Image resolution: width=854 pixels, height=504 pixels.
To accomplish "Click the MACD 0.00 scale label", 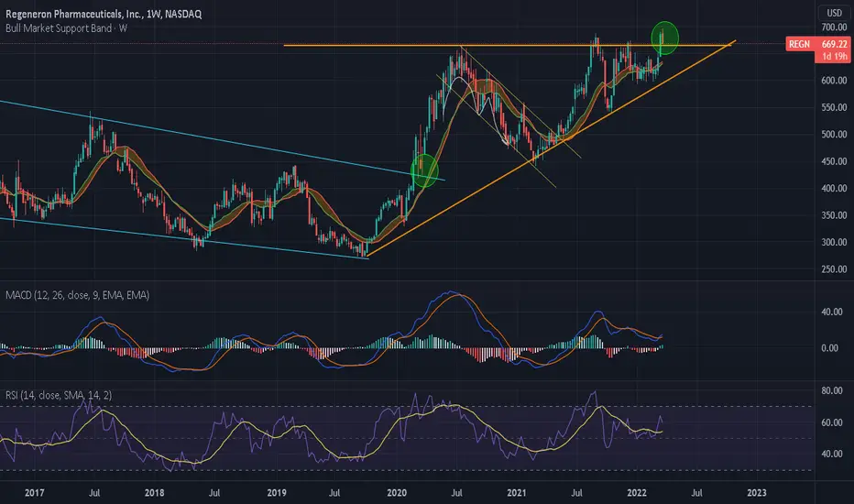I will pos(829,348).
